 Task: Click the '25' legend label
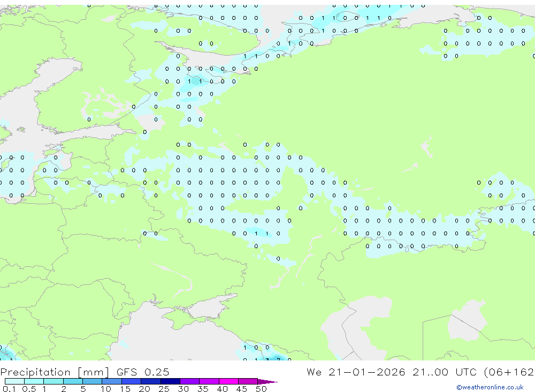(x=164, y=389)
